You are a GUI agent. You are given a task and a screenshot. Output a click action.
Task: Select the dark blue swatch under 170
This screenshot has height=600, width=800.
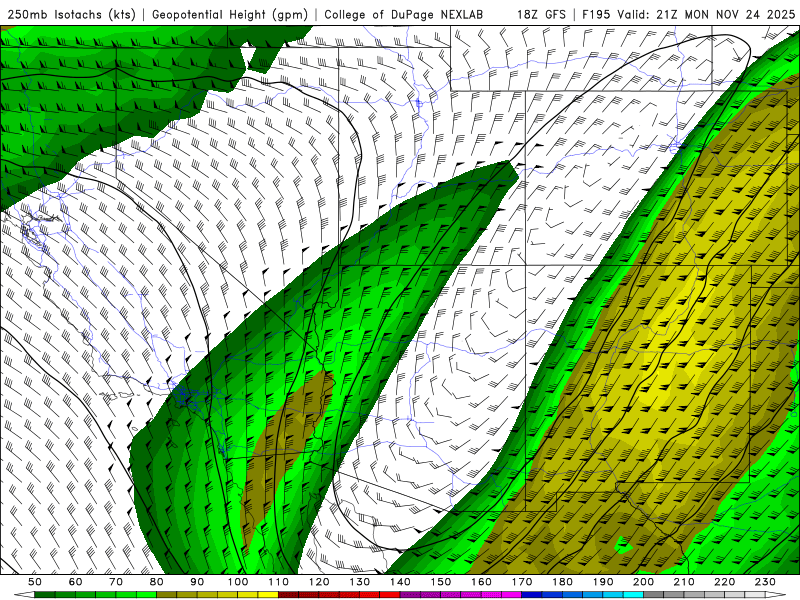[532, 595]
